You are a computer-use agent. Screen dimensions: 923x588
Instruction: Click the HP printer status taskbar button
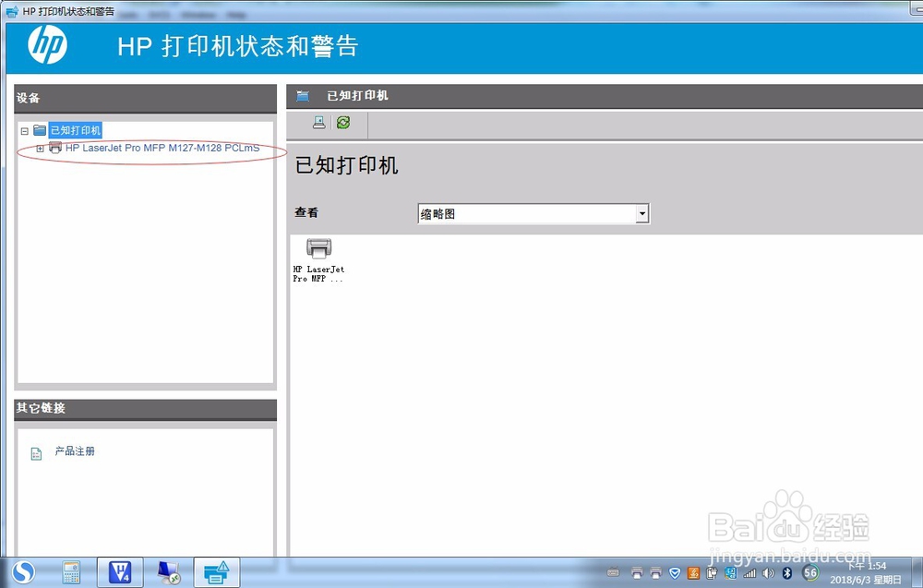[x=217, y=572]
